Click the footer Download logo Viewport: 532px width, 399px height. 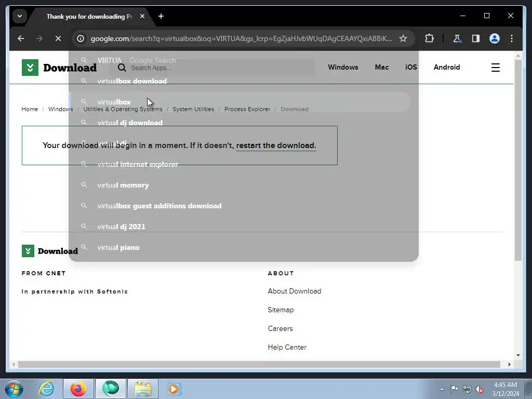pyautogui.click(x=50, y=251)
